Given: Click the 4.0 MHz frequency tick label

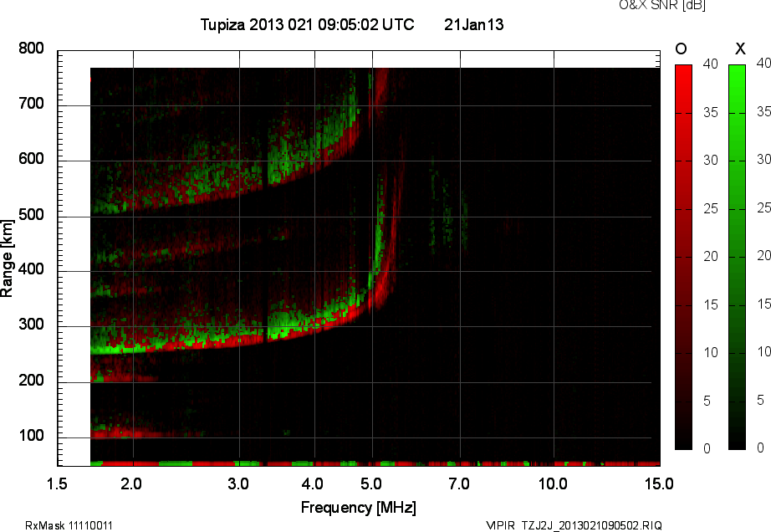Looking at the screenshot, I should click(x=313, y=483).
